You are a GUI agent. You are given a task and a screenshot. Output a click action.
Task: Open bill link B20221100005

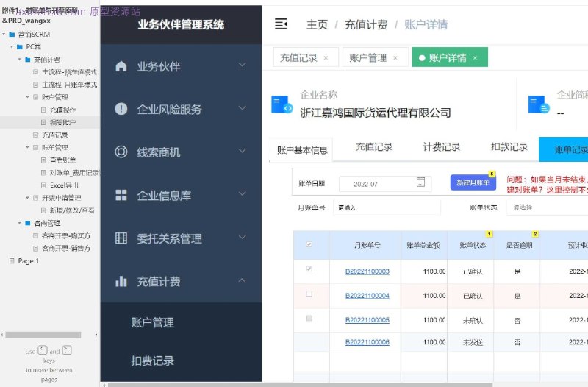pyautogui.click(x=367, y=320)
